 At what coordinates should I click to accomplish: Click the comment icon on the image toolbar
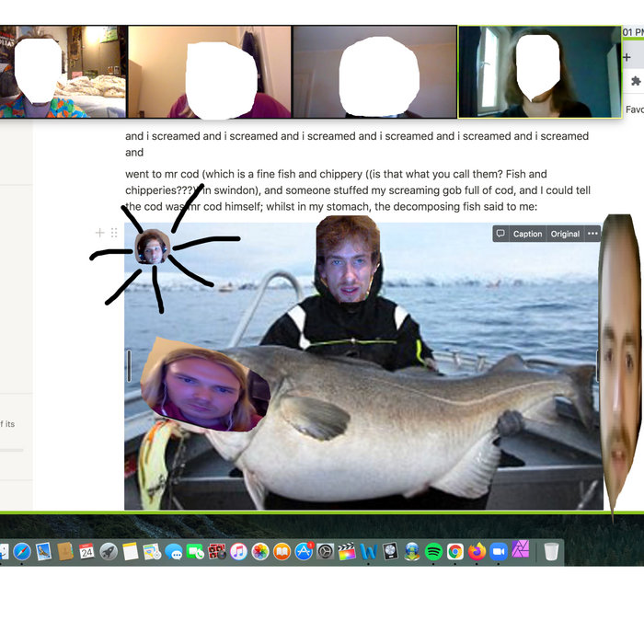tap(500, 234)
